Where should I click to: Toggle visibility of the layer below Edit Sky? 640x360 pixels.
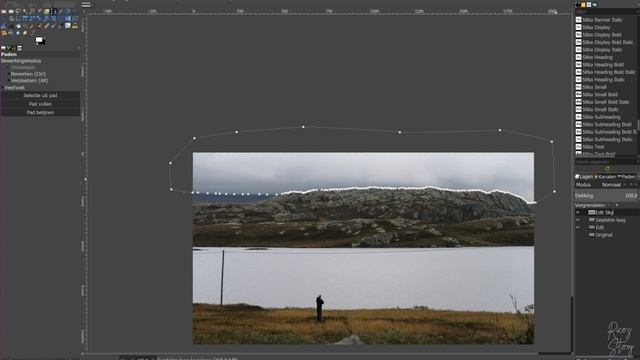(578, 220)
